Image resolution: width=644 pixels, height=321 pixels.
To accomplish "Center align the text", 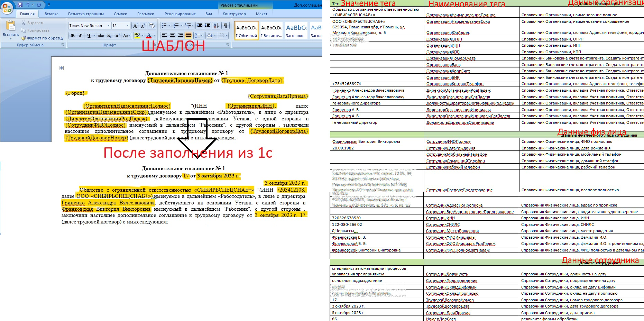I will 172,35.
